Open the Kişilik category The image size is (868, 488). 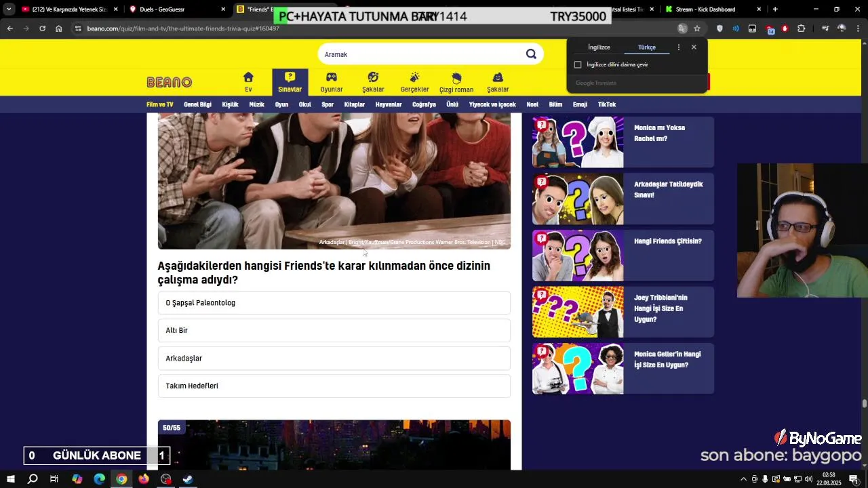[x=230, y=104]
